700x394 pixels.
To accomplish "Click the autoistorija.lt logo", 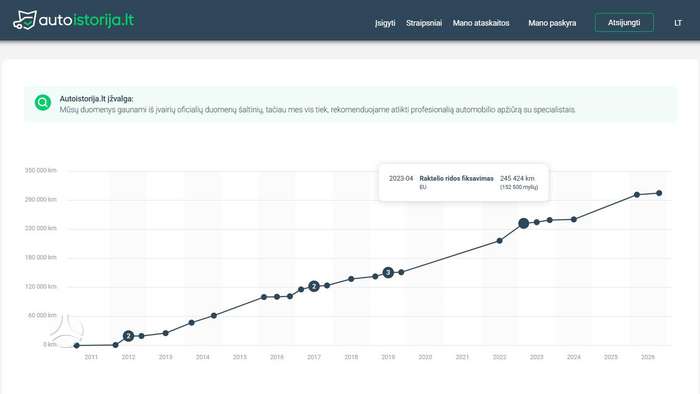I will pyautogui.click(x=74, y=21).
